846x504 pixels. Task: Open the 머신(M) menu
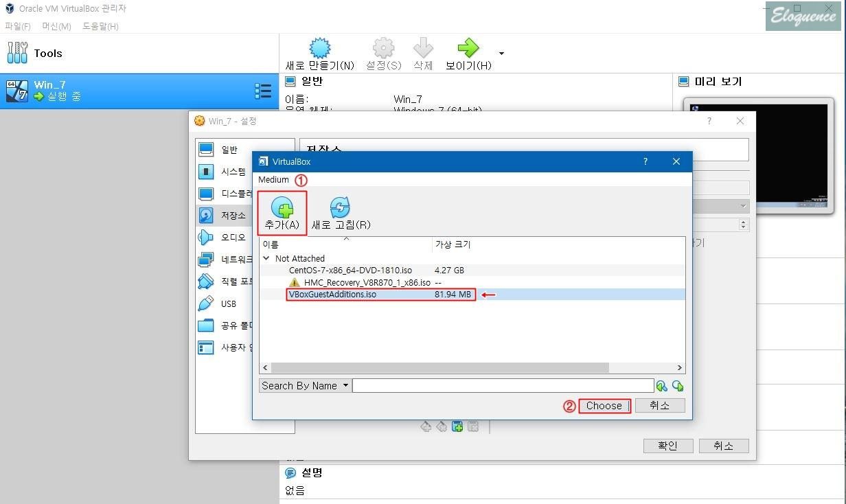pos(56,26)
